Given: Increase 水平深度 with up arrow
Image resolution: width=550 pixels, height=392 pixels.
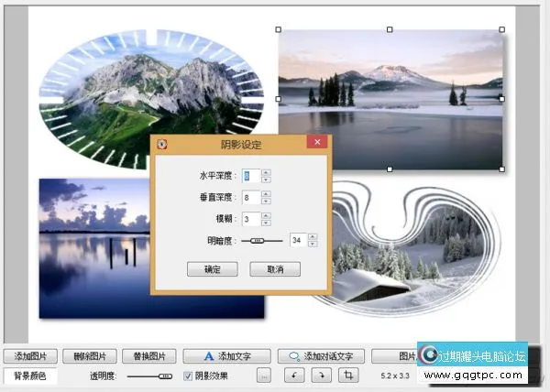Looking at the screenshot, I should 266,172.
